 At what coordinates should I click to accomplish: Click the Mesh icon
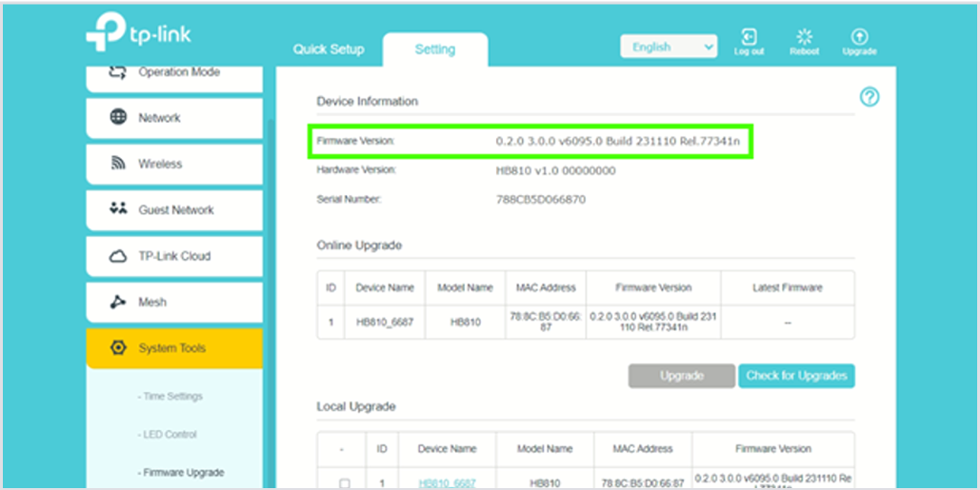click(118, 303)
